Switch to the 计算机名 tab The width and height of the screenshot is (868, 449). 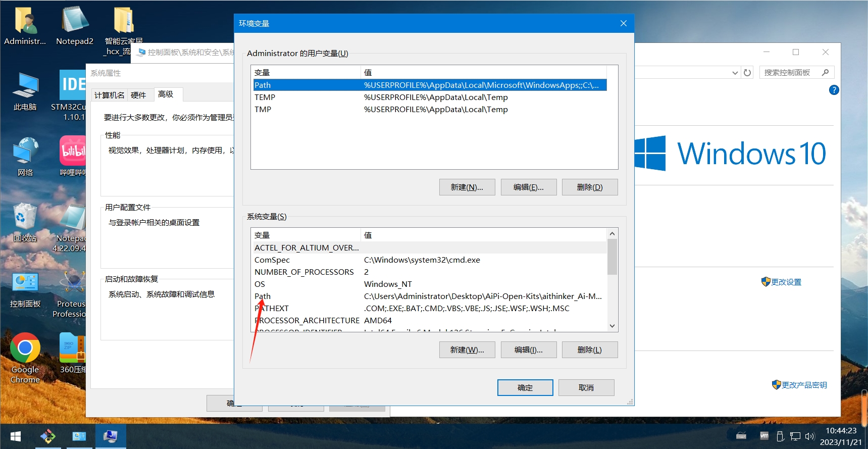(109, 95)
